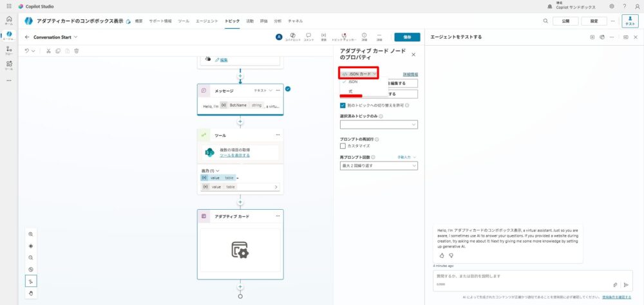Open the JSON カード type dropdown
This screenshot has width=644, height=305.
click(x=359, y=74)
